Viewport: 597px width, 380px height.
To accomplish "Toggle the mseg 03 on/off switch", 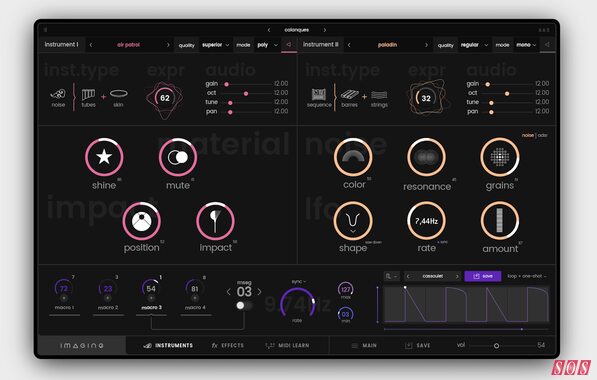I will click(244, 305).
